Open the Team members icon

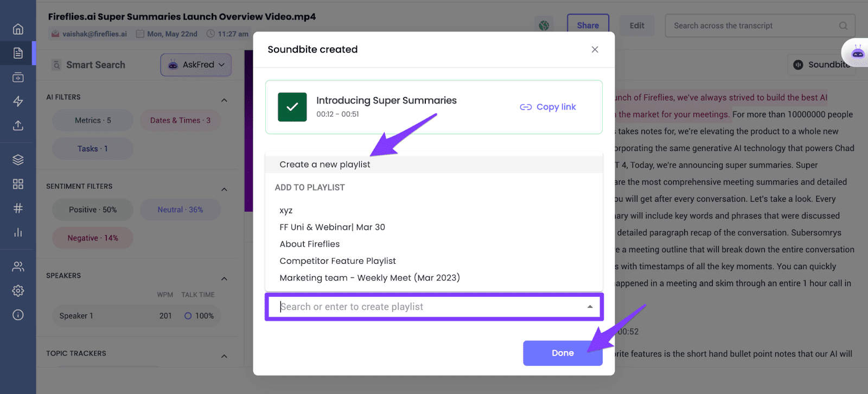pos(18,266)
